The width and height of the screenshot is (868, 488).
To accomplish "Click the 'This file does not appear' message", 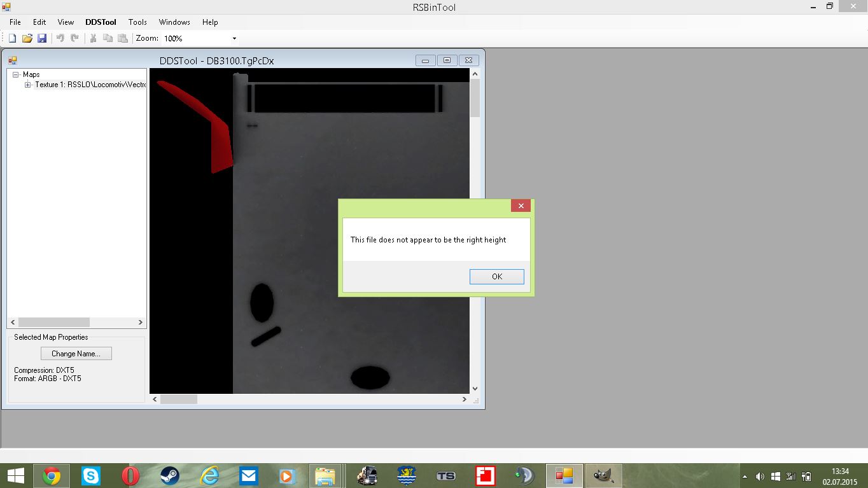I will (428, 240).
